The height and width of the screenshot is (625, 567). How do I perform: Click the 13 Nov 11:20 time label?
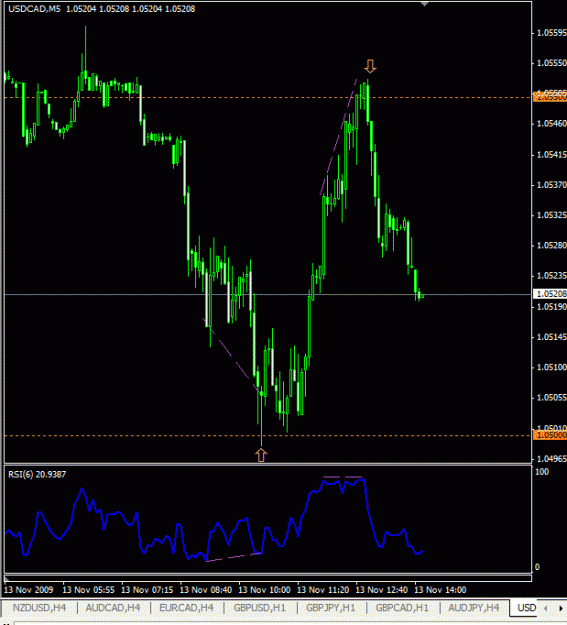(323, 590)
